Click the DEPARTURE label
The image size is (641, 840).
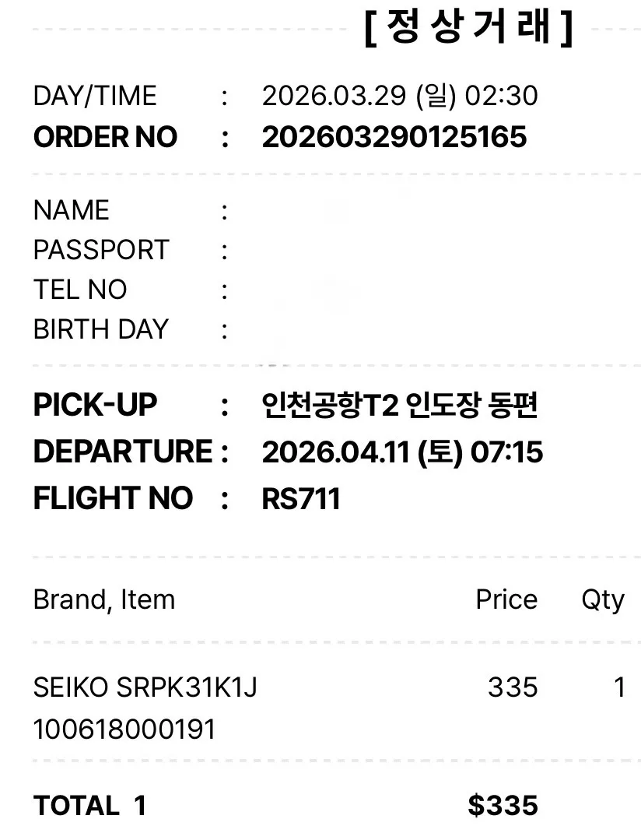pos(124,452)
